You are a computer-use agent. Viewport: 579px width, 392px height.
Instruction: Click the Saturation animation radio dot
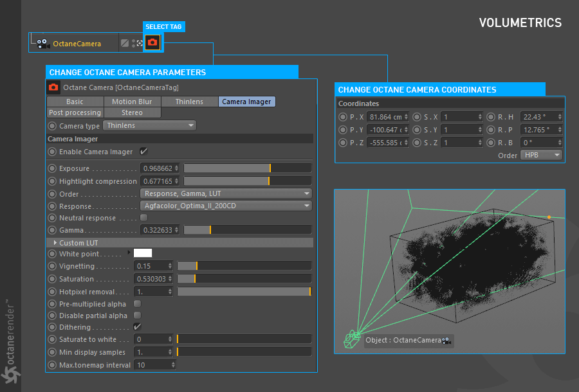tap(52, 279)
